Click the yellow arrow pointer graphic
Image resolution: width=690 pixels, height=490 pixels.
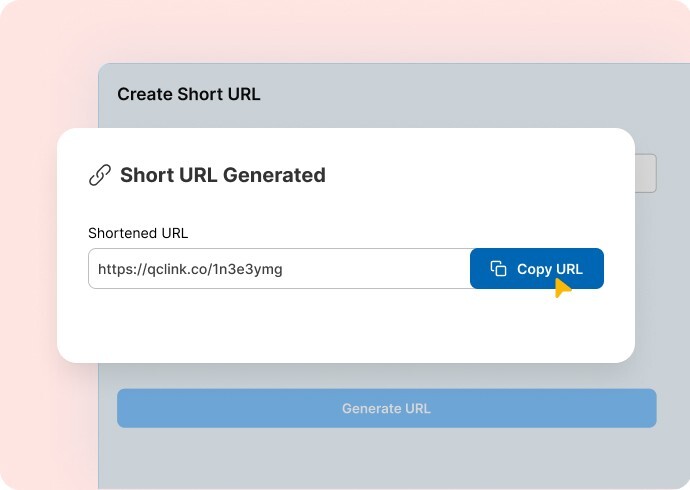563,289
